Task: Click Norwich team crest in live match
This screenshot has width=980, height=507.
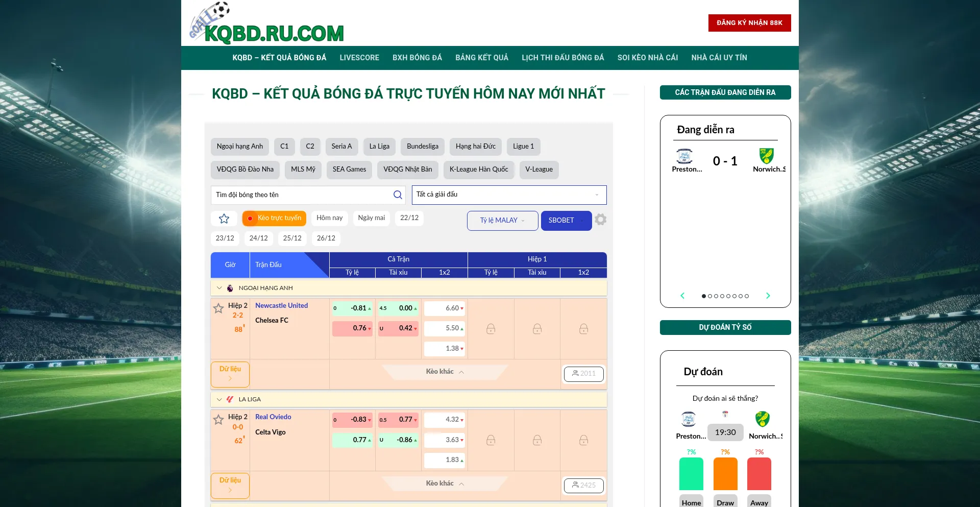Action: (x=766, y=156)
